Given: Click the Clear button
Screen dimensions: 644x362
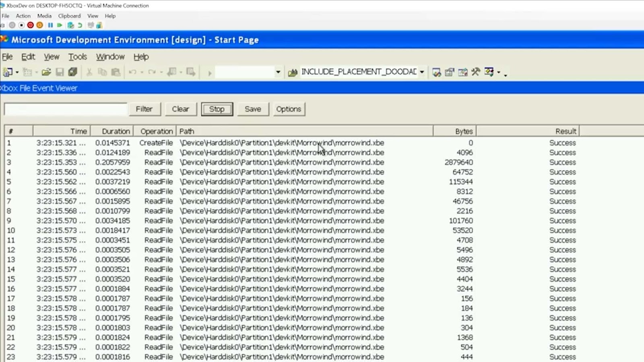Looking at the screenshot, I should 180,109.
